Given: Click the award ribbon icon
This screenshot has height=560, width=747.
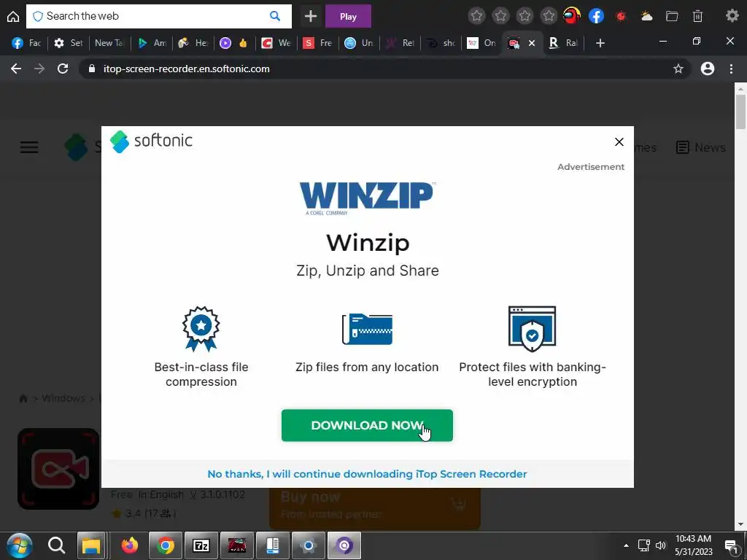Looking at the screenshot, I should coord(201,329).
